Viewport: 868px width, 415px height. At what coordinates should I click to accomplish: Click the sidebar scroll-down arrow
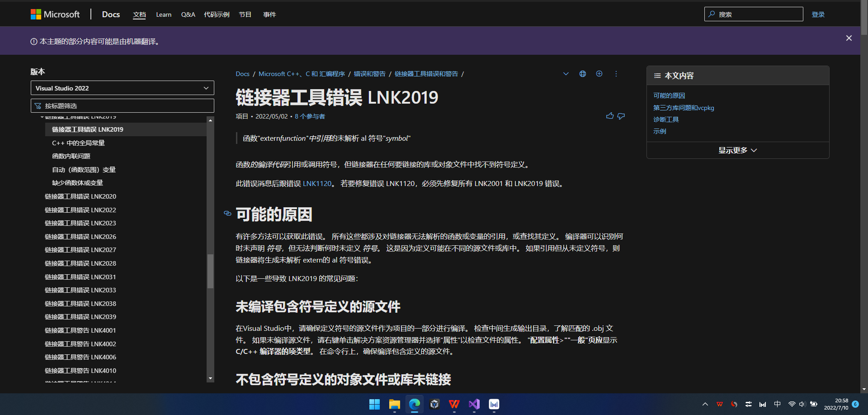[210, 378]
